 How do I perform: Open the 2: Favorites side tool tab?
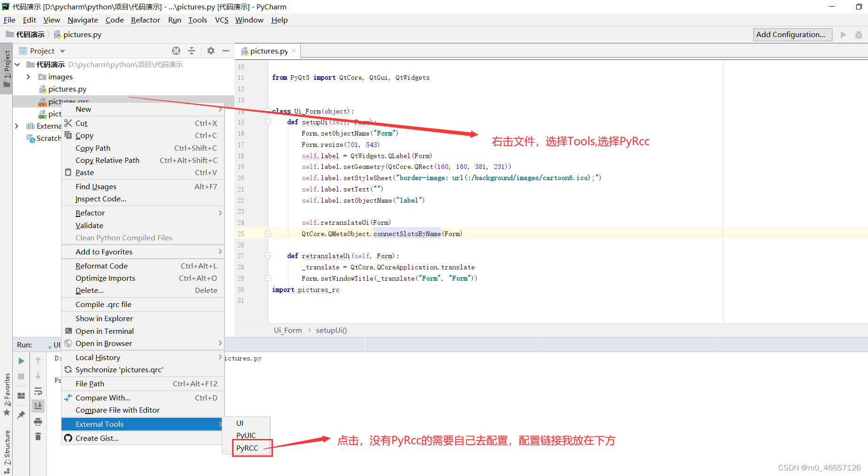pos(7,394)
